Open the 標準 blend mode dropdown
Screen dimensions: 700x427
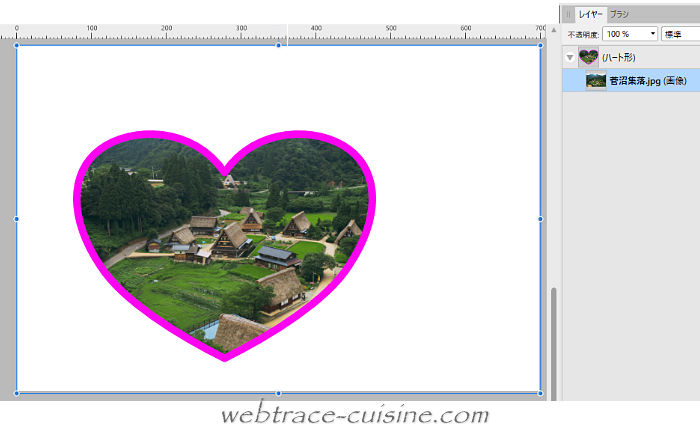click(680, 34)
